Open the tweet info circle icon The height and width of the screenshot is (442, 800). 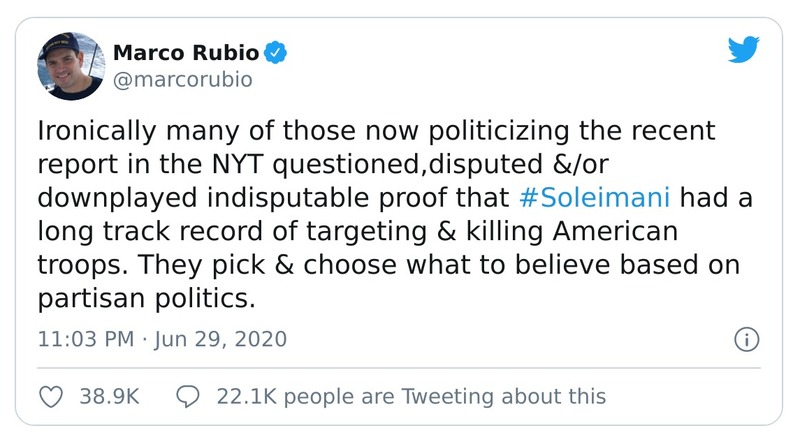(x=745, y=340)
